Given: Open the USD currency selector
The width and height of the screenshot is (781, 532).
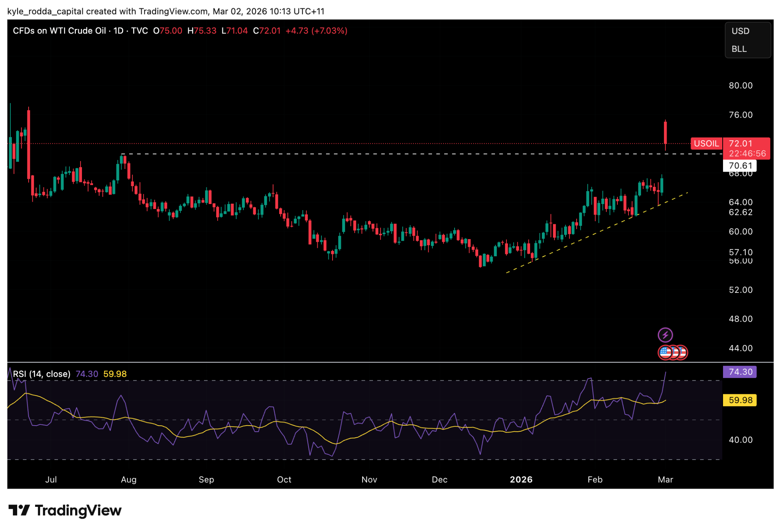Looking at the screenshot, I should pos(740,31).
